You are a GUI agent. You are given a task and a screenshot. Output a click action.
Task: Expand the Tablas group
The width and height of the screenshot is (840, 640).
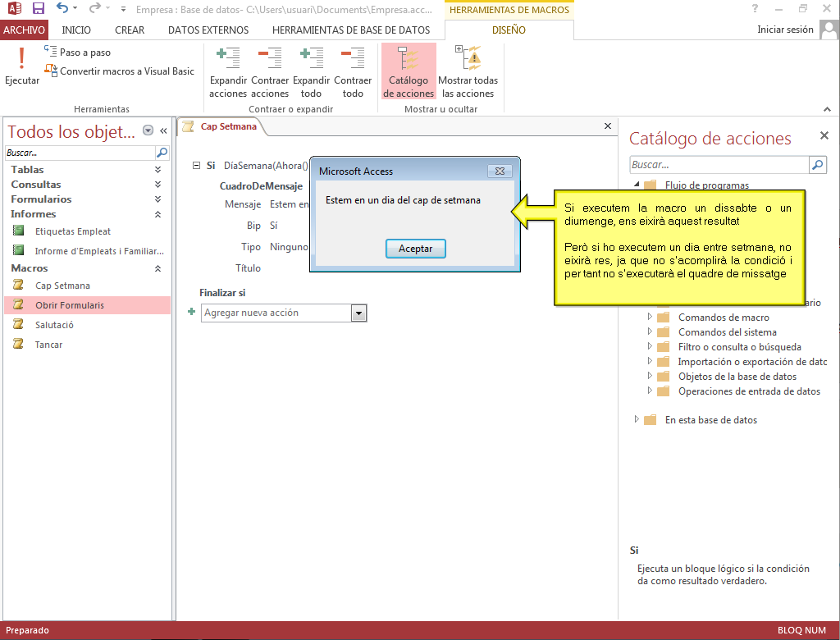[x=157, y=169]
